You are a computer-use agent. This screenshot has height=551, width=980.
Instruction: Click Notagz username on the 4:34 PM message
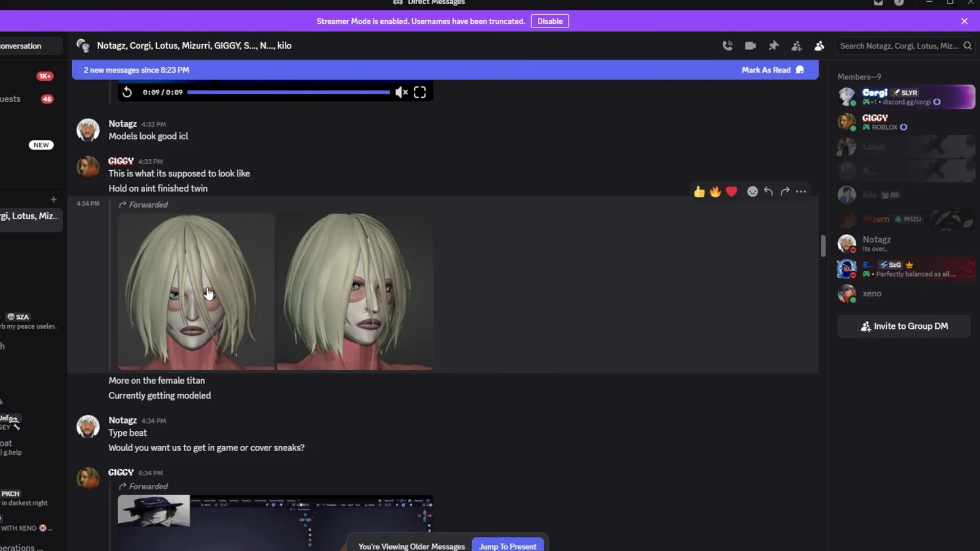coord(123,420)
